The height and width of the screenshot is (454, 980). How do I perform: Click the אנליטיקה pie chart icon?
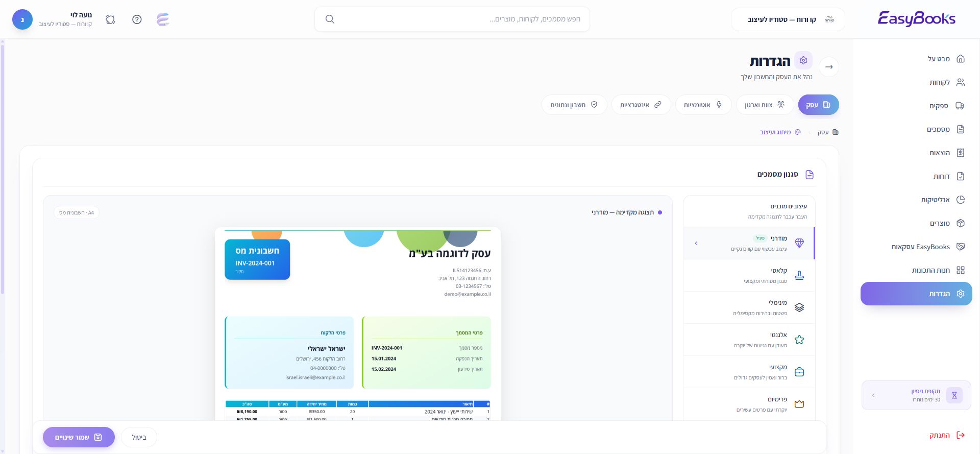tap(960, 200)
